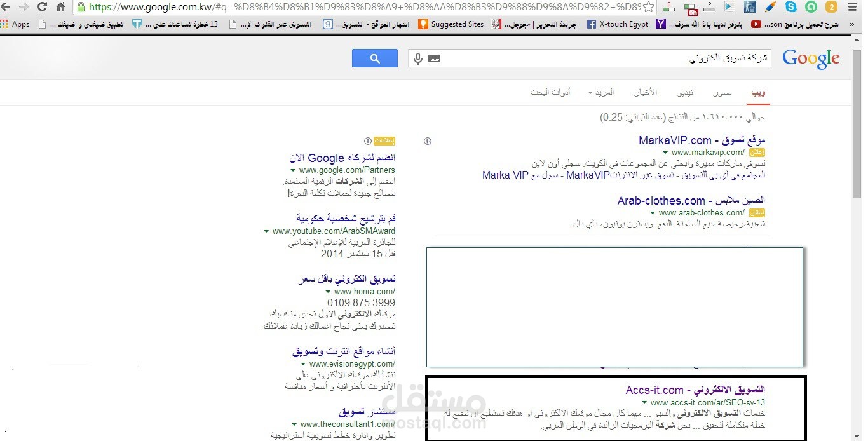This screenshot has width=868, height=441.
Task: Expand arrow beside www.evisionegypt.com
Action: click(x=303, y=364)
